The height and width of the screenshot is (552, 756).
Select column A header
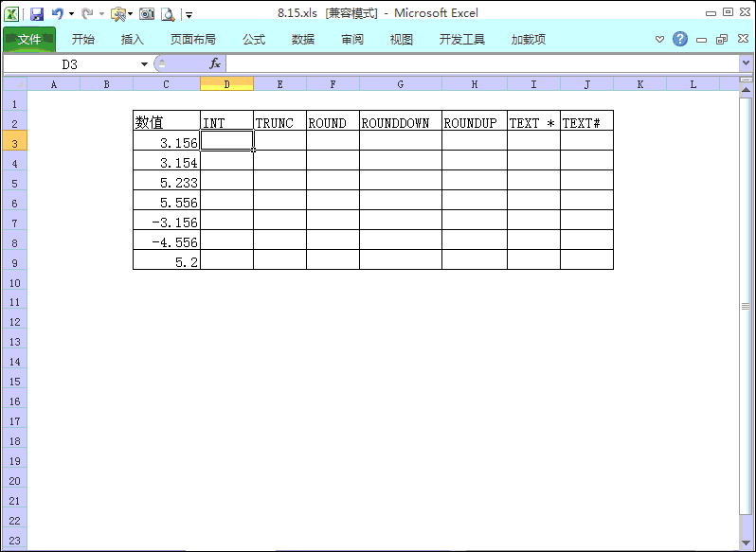53,84
